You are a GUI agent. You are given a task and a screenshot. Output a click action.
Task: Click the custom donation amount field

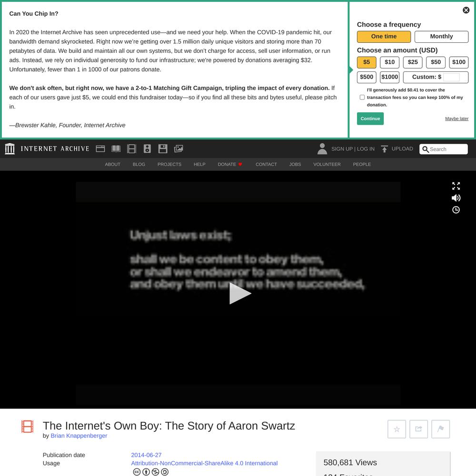451,77
